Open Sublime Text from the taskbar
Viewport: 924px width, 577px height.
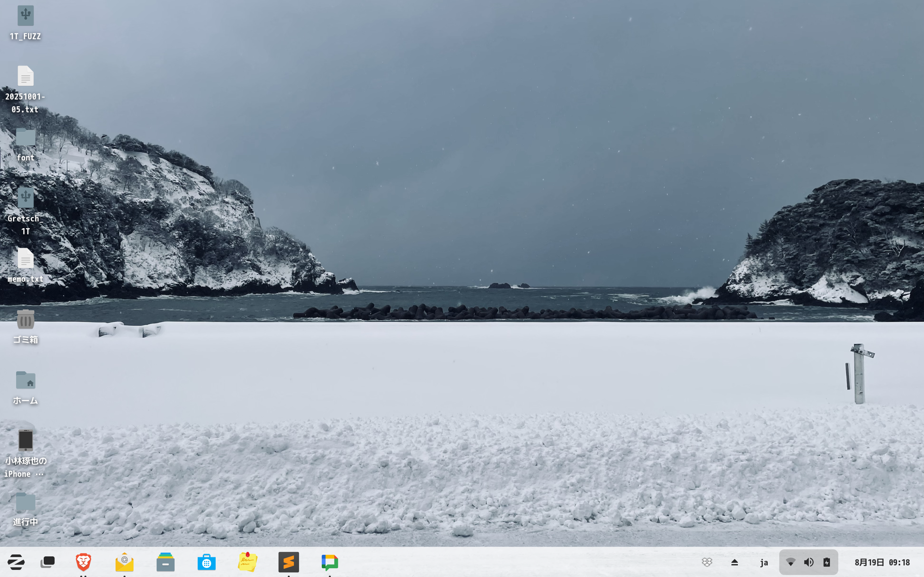289,562
